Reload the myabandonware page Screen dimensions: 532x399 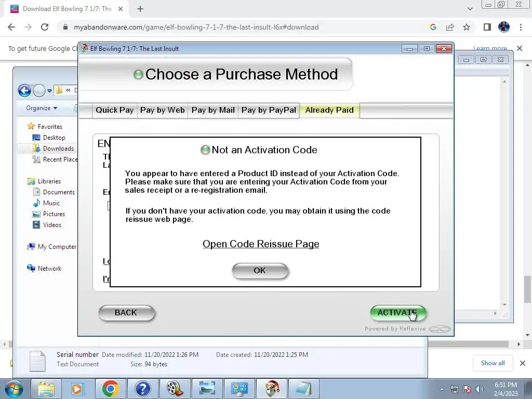45,27
